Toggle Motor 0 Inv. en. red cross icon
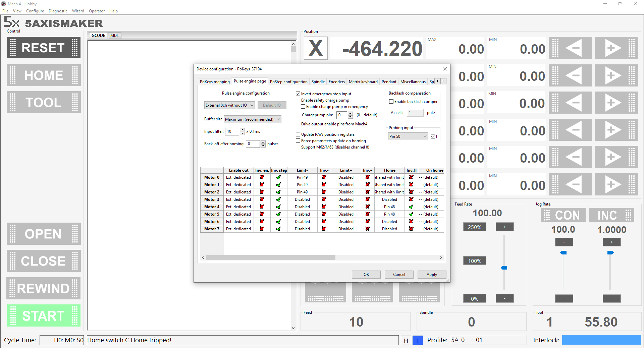This screenshot has height=349, width=644. [262, 177]
